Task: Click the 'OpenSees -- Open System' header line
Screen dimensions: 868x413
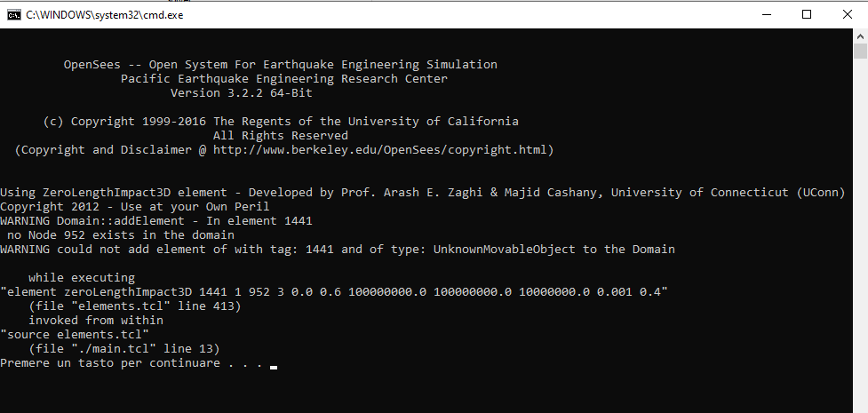Action: click(281, 64)
